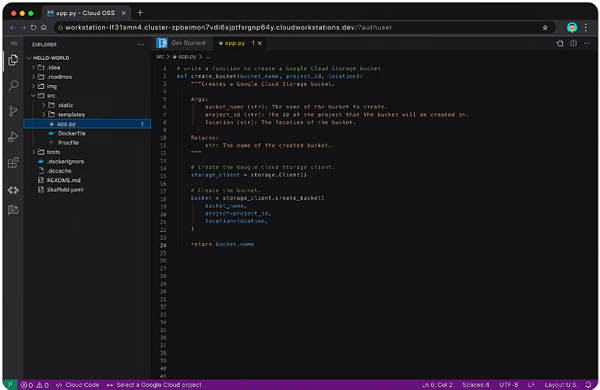Open the Extensions view icon
Screen dimensions: 600x390
(13, 163)
